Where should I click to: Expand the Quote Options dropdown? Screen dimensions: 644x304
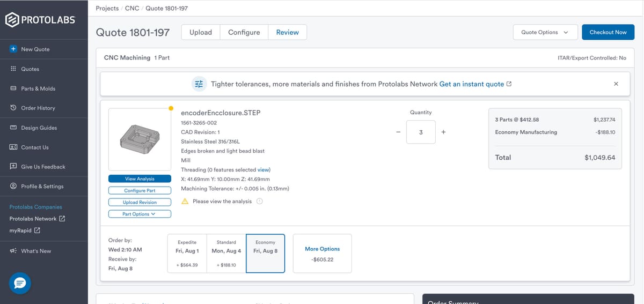pyautogui.click(x=545, y=32)
